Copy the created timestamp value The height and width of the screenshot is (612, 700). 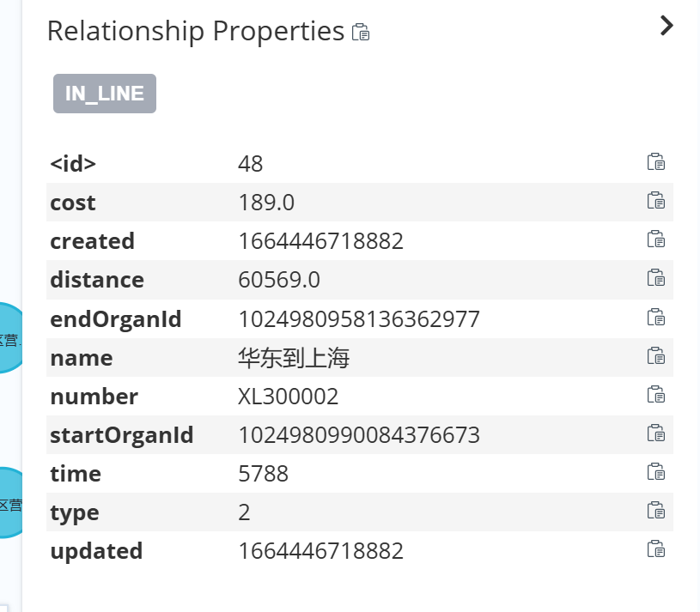(x=655, y=239)
